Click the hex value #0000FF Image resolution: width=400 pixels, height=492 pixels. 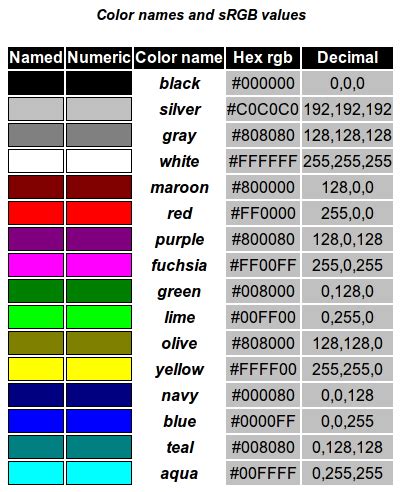263,421
